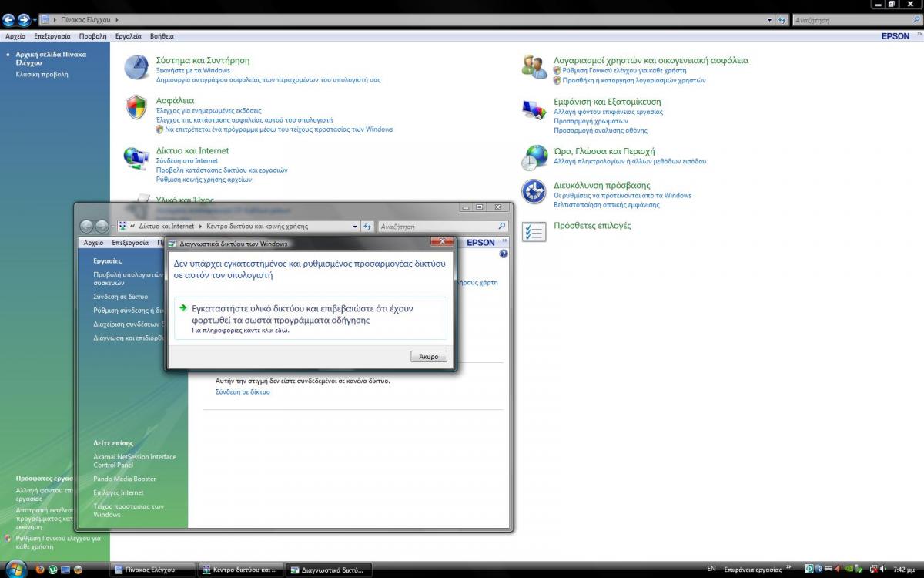
Task: Open the Επεξεργασία menu in Control Panel
Action: click(52, 36)
